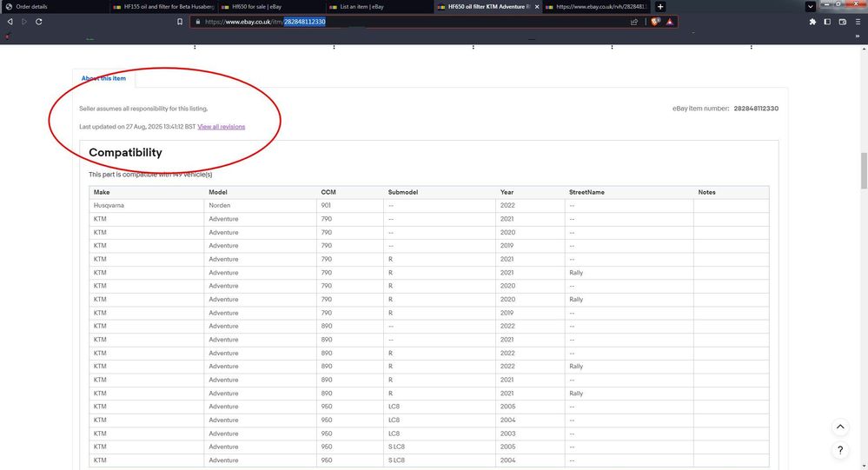Open the browser hamburger main menu
Screen dimensions: 868x470
858,22
